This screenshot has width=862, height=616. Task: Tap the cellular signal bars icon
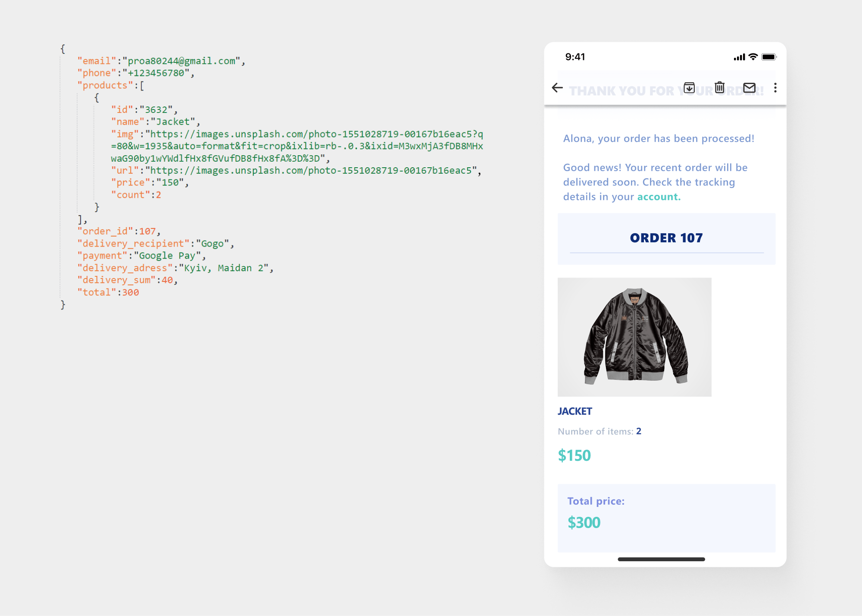click(739, 57)
